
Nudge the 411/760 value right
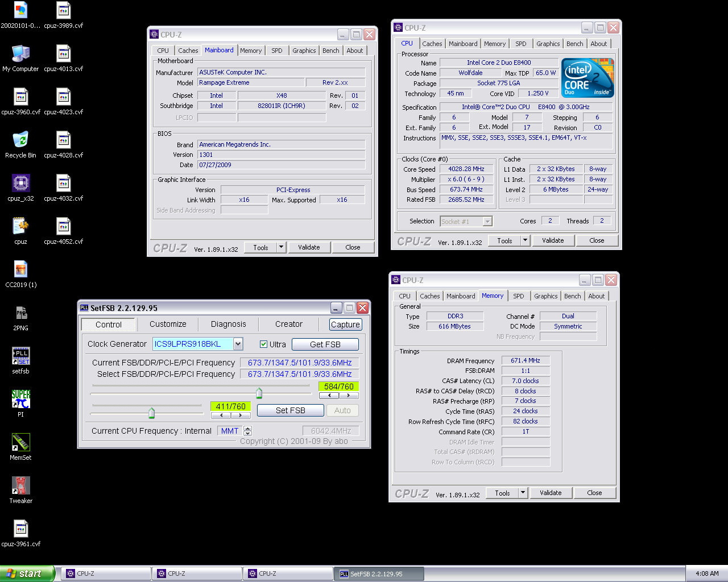tap(241, 415)
